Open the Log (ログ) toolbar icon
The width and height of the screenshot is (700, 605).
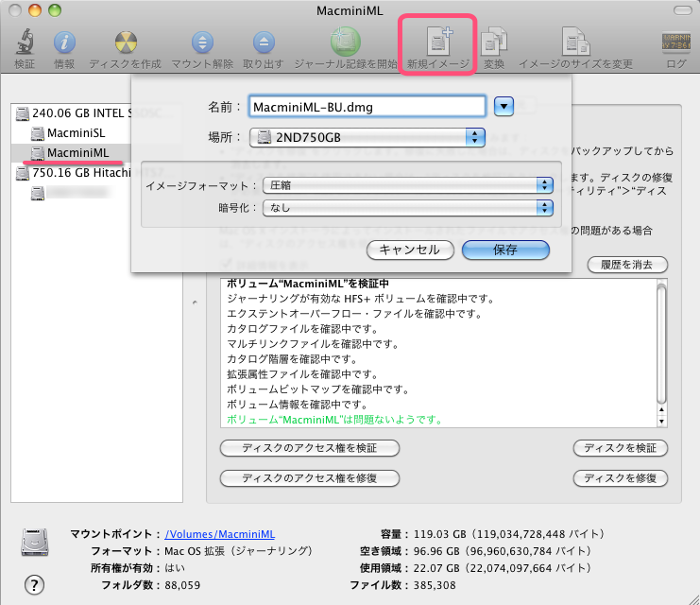pyautogui.click(x=675, y=42)
